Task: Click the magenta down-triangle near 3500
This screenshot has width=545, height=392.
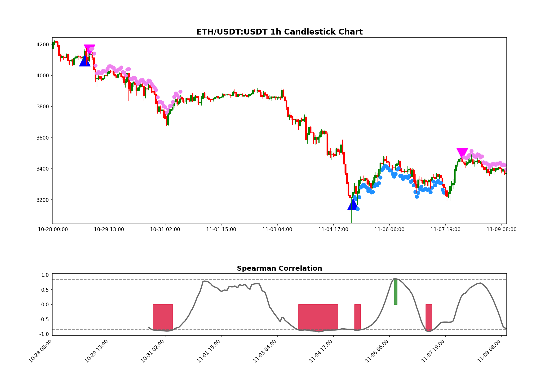Action: point(462,152)
